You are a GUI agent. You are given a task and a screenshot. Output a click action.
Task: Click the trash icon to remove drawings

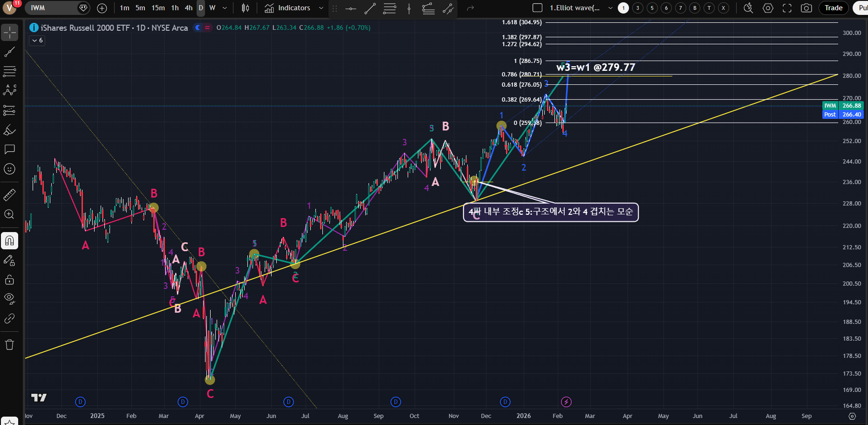[9, 345]
